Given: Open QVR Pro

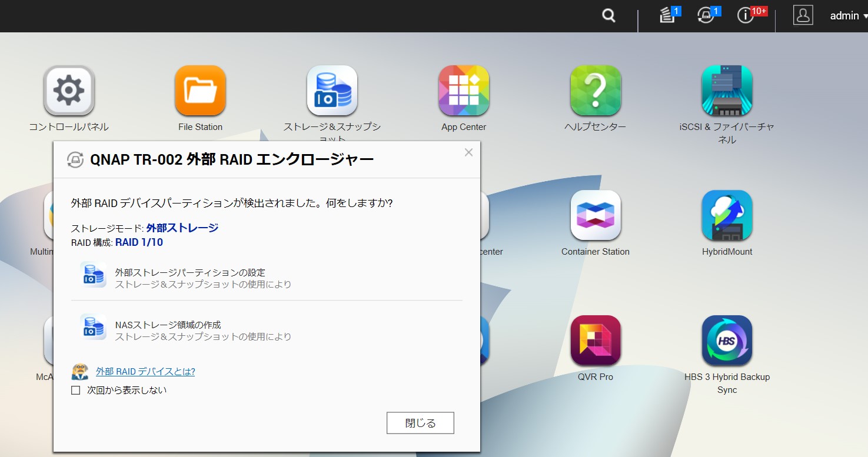Looking at the screenshot, I should coord(595,341).
